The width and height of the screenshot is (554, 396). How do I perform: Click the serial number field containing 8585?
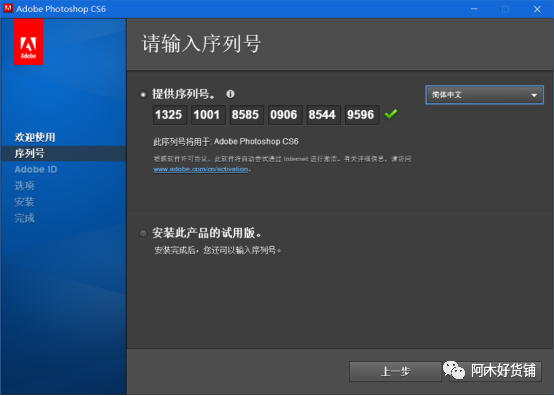247,115
